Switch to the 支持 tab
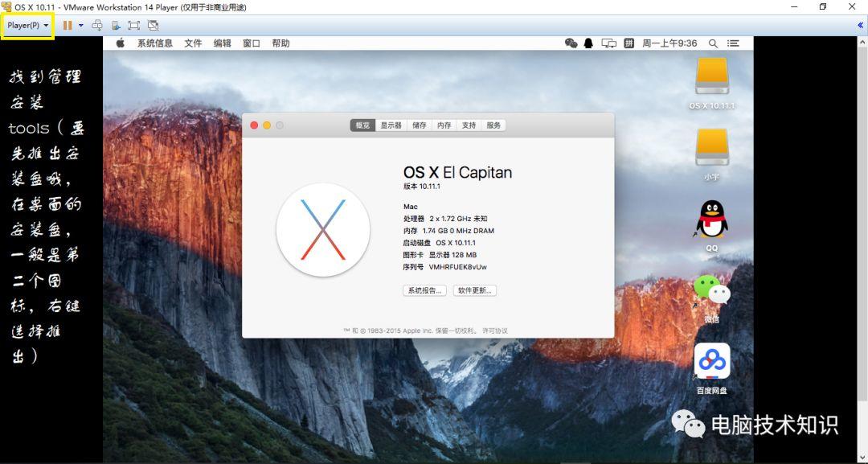This screenshot has height=464, width=868. [469, 125]
